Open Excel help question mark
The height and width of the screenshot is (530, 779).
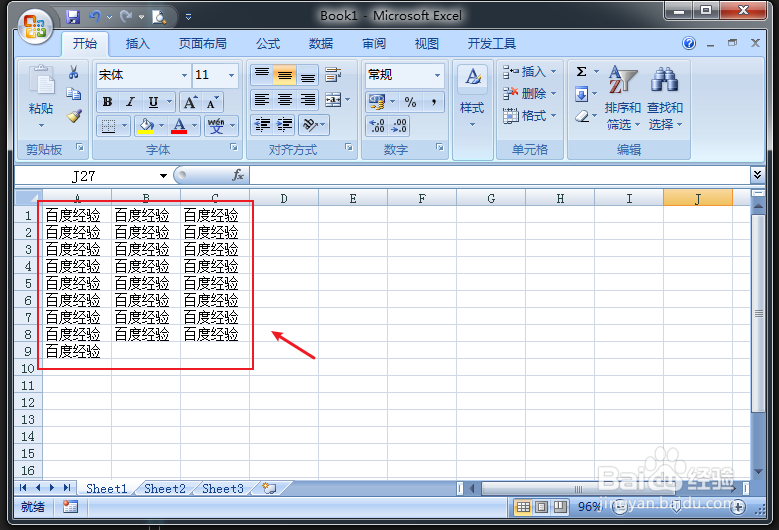689,43
